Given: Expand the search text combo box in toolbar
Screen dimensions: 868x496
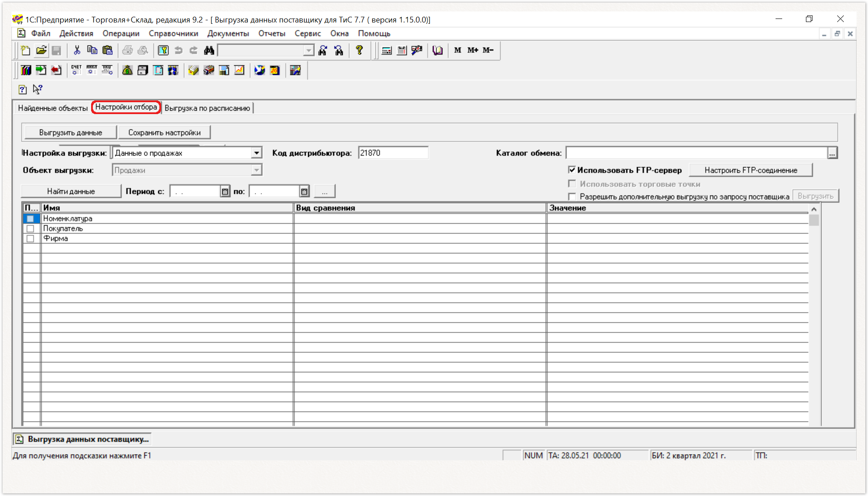Looking at the screenshot, I should pyautogui.click(x=309, y=51).
